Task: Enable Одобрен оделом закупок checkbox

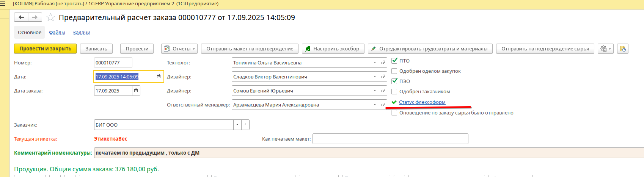Action: point(394,71)
